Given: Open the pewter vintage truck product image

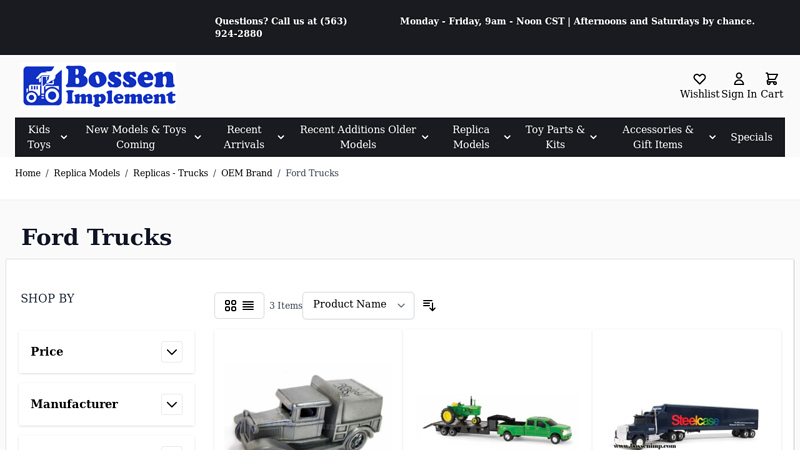Looking at the screenshot, I should (308, 410).
